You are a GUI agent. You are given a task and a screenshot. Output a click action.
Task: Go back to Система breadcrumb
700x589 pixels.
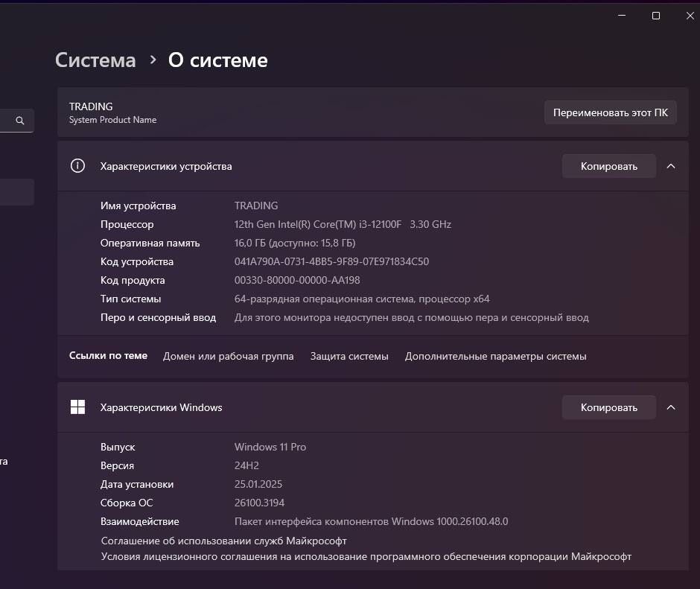tap(95, 60)
